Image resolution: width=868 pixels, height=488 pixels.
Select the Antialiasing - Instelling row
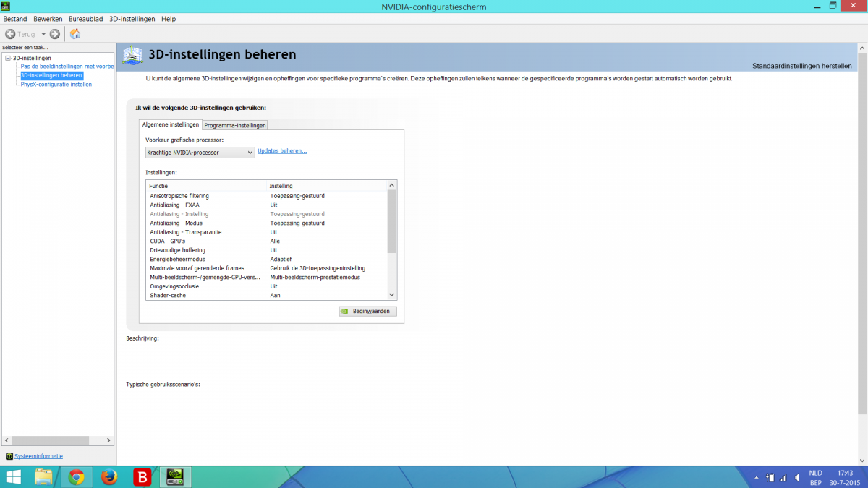[x=266, y=214]
